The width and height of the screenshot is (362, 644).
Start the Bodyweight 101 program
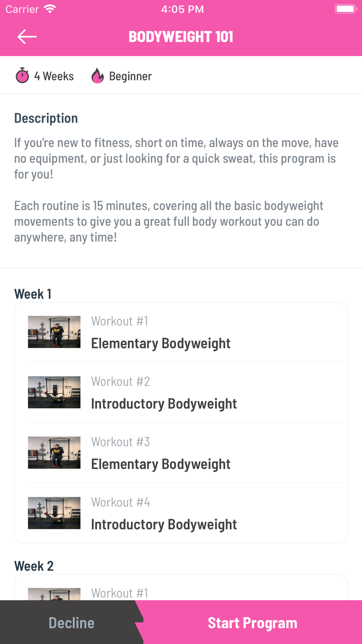(252, 623)
